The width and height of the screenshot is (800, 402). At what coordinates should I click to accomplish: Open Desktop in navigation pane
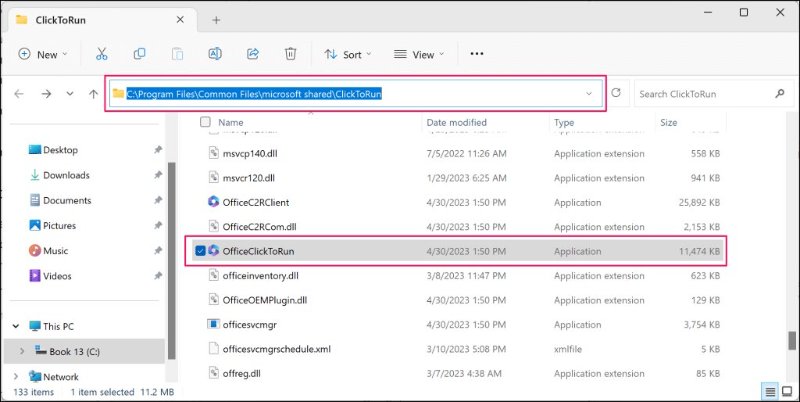click(x=60, y=150)
